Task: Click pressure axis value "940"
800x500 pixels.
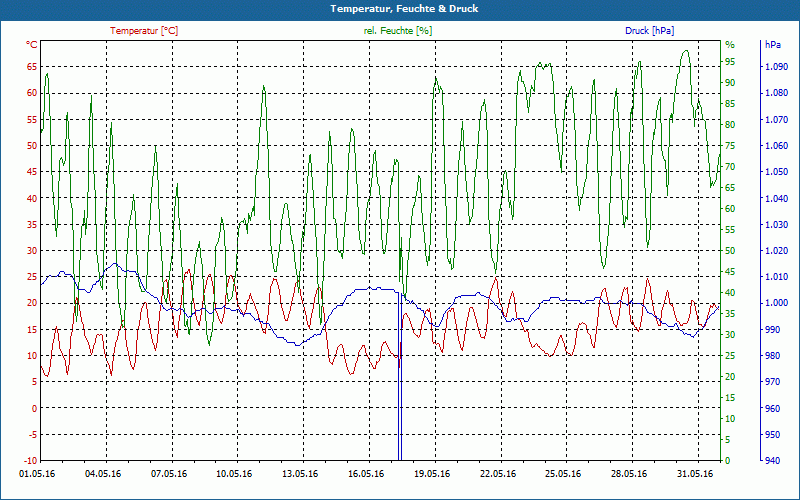Action: [772, 461]
